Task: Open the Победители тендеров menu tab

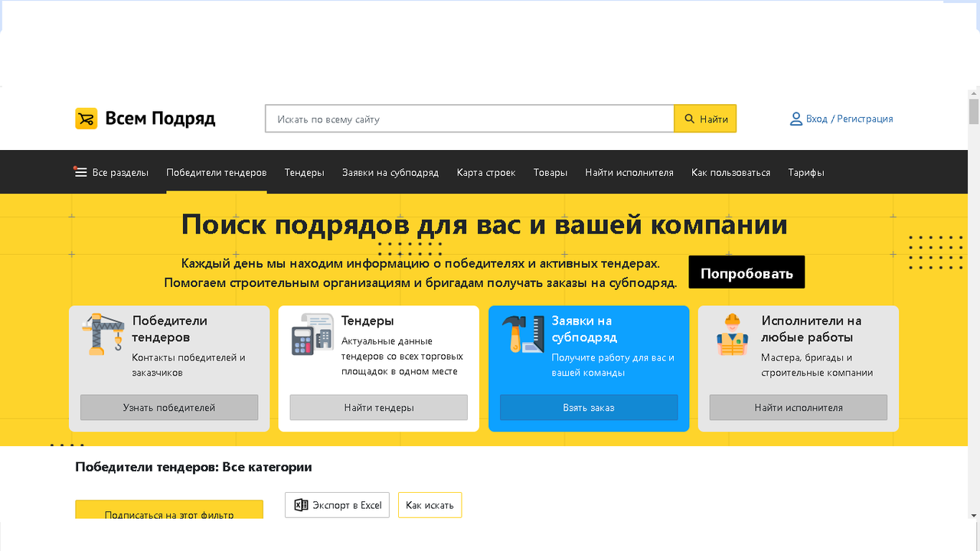Action: 217,172
